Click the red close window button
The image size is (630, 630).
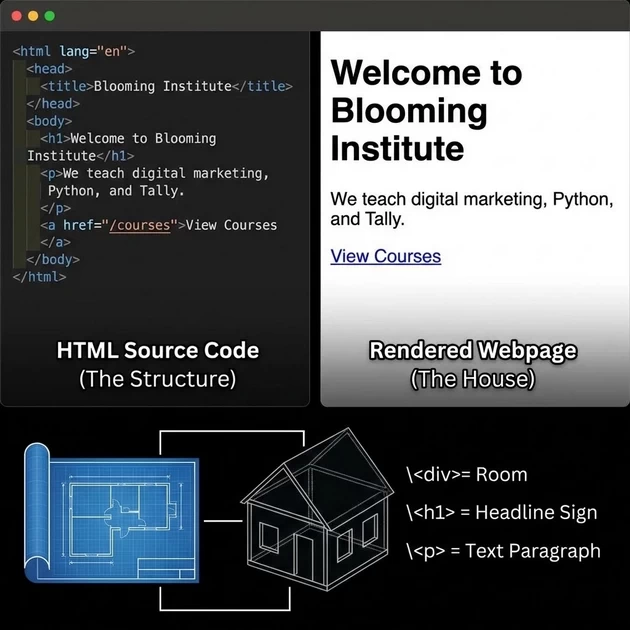coord(16,16)
